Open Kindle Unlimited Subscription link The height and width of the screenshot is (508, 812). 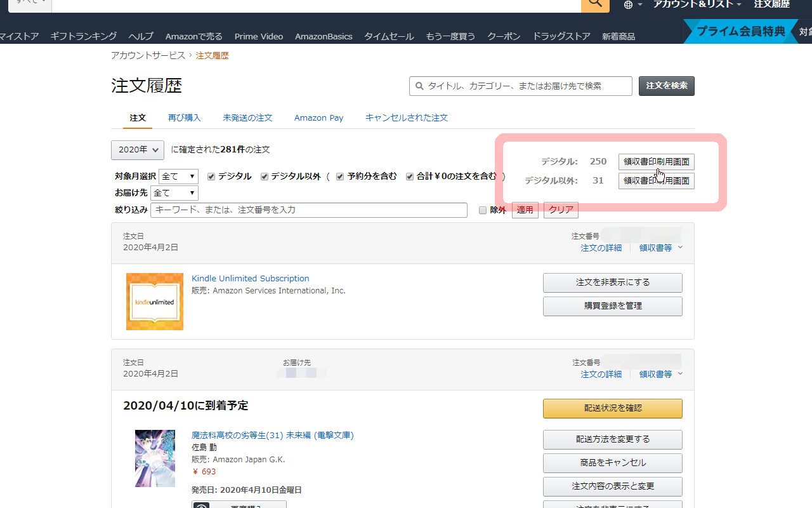pyautogui.click(x=251, y=279)
